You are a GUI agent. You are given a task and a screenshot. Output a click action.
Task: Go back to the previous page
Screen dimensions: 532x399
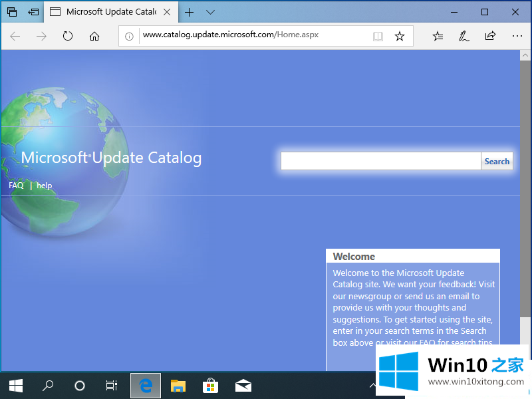(15, 36)
